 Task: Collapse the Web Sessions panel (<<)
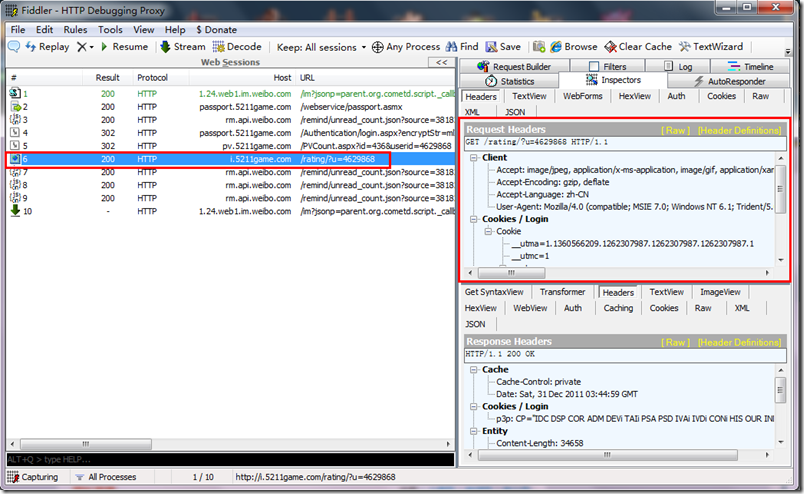pos(441,62)
